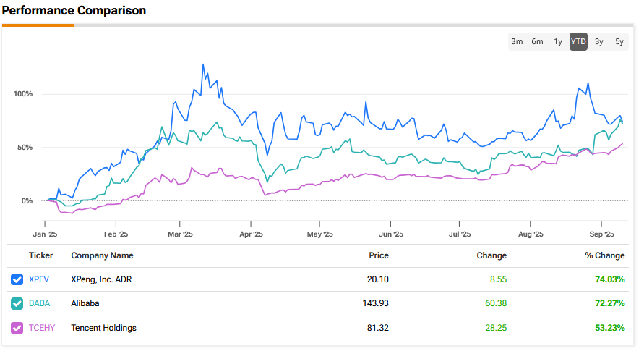Click Tencent change value 28.25

point(496,328)
